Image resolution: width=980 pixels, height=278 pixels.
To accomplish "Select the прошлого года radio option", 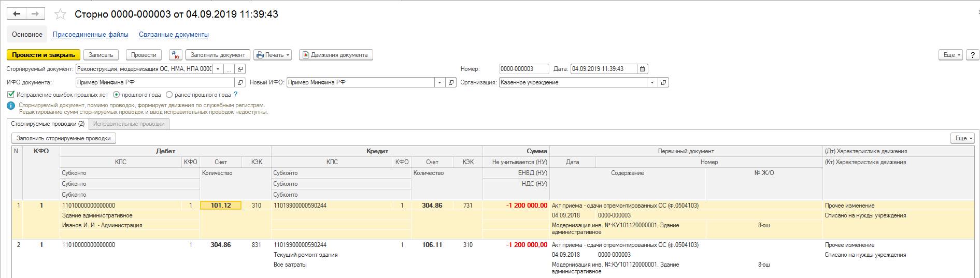I will 116,95.
